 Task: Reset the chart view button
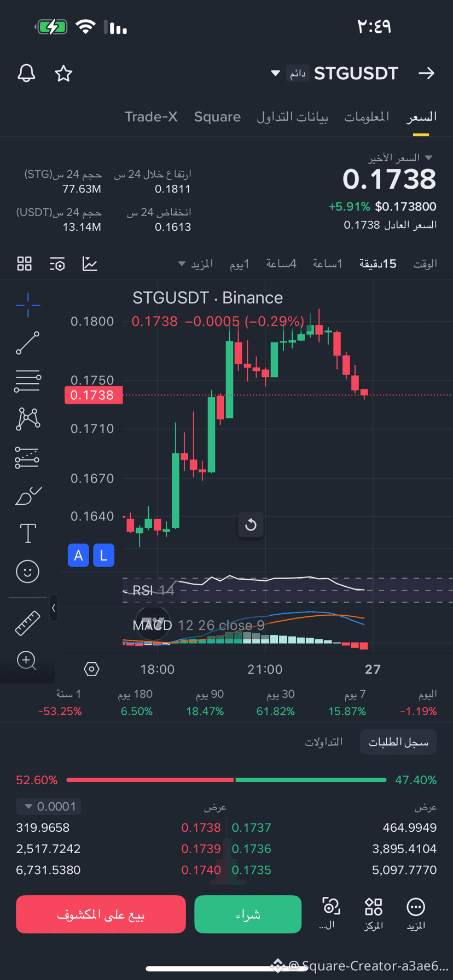click(251, 525)
